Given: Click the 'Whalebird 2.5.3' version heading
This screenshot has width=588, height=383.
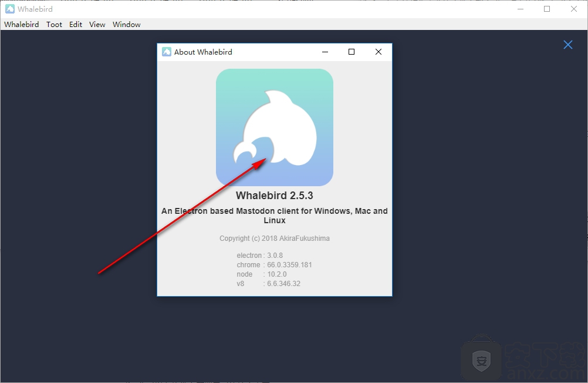Looking at the screenshot, I should pyautogui.click(x=275, y=196).
